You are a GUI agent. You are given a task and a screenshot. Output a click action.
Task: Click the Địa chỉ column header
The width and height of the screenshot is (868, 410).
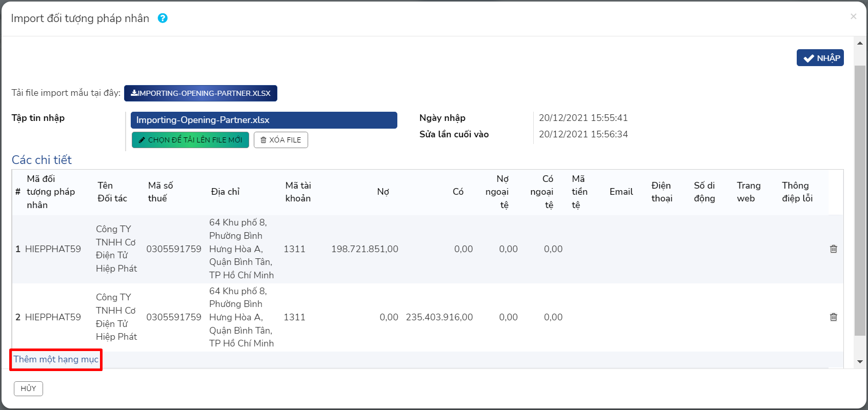[x=225, y=192]
